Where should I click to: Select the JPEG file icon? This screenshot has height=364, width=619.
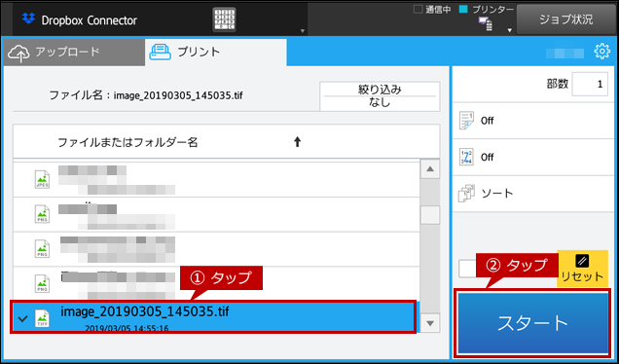coord(42,180)
